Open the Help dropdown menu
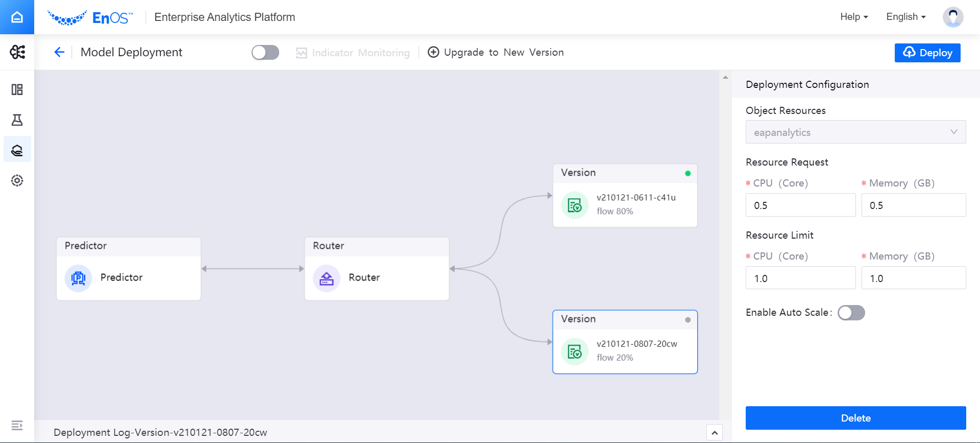Image resolution: width=980 pixels, height=443 pixels. (854, 17)
